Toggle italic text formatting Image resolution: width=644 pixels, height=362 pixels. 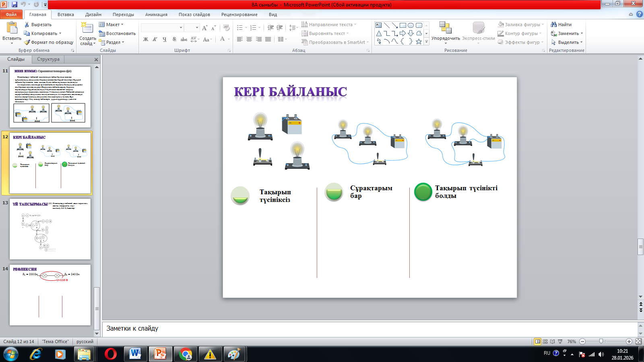[x=155, y=39]
